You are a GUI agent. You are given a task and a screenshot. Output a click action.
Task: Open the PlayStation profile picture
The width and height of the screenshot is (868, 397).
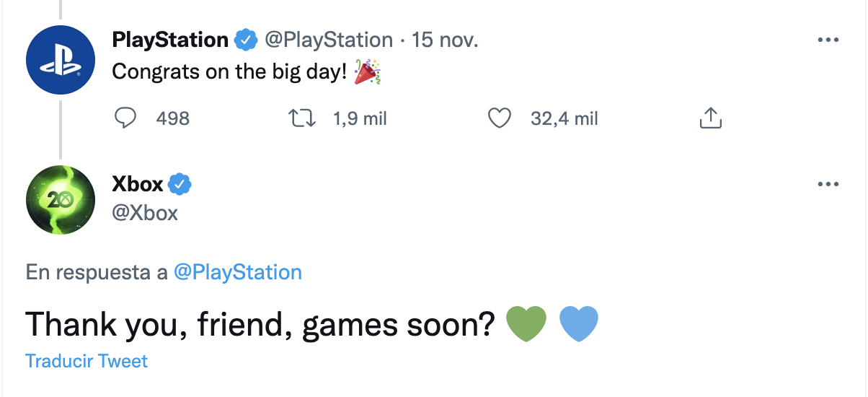(x=61, y=61)
